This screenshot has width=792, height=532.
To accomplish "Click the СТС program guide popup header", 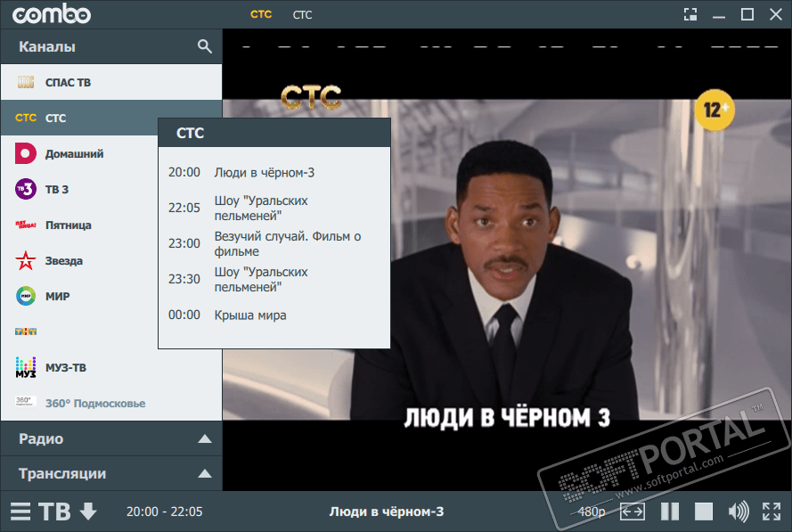I will 274,133.
